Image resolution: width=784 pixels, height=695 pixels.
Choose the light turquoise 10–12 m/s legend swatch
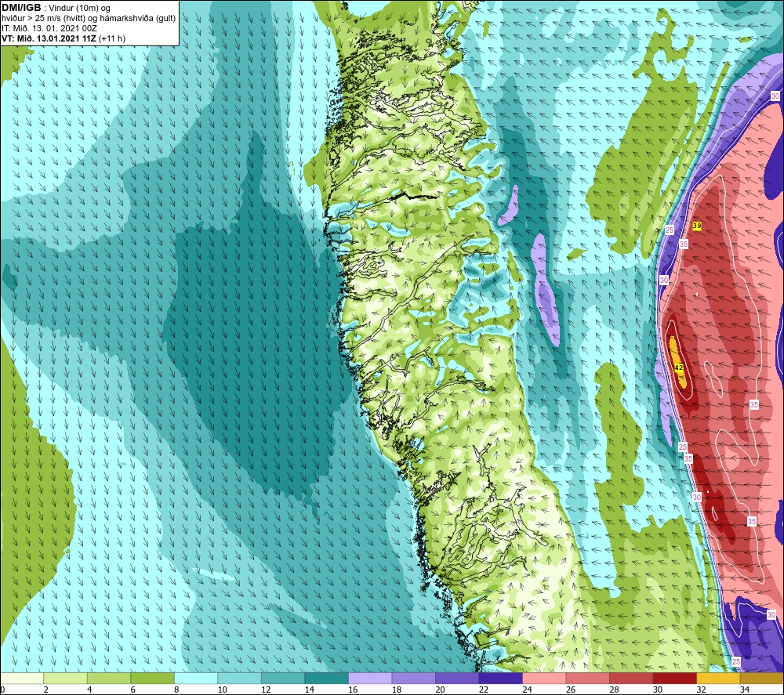pyautogui.click(x=239, y=678)
